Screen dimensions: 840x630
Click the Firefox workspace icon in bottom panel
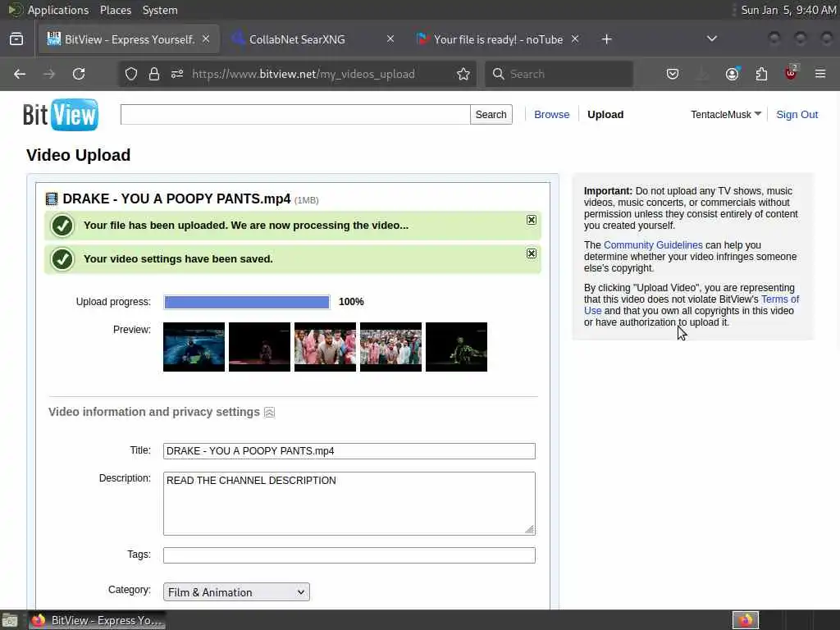(746, 620)
